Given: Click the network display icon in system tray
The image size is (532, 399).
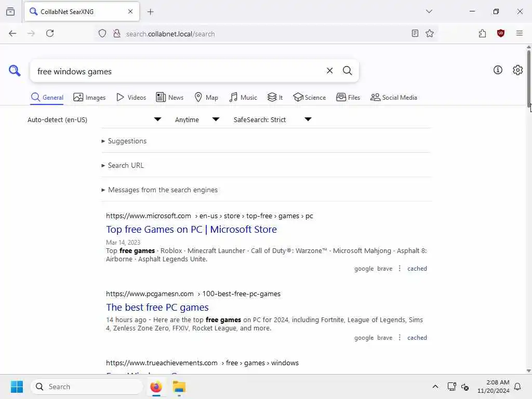Looking at the screenshot, I should (451, 387).
